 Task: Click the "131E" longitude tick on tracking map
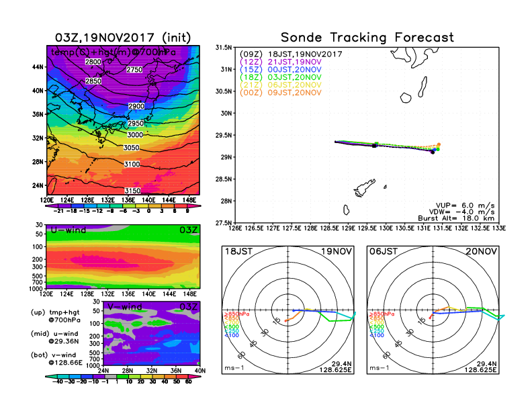[423, 228]
